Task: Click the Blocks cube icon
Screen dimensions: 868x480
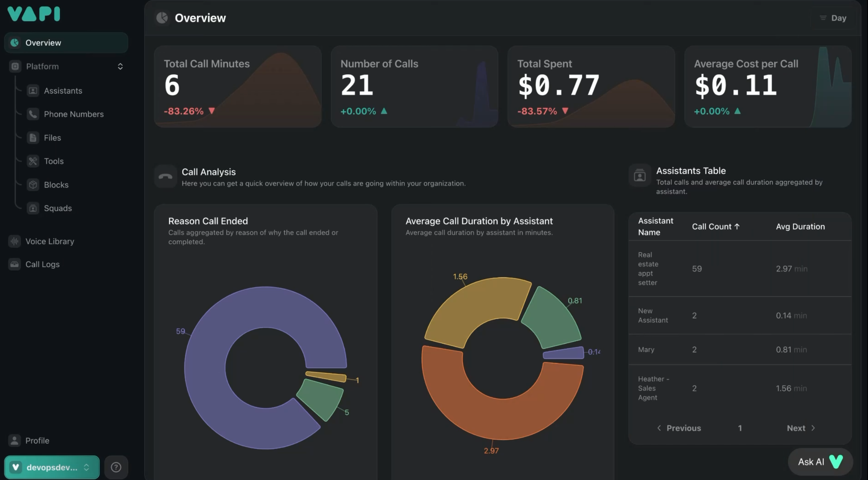Action: tap(33, 185)
